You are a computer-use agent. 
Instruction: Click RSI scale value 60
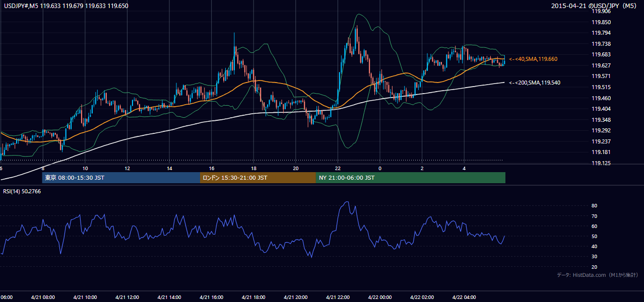595,226
